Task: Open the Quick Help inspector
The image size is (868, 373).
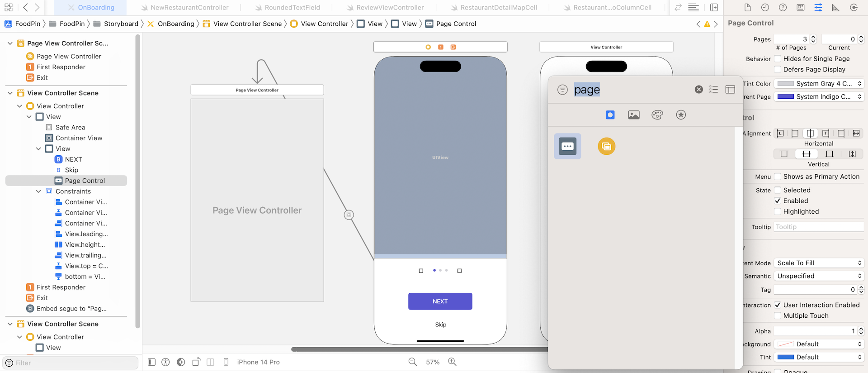Action: [783, 7]
